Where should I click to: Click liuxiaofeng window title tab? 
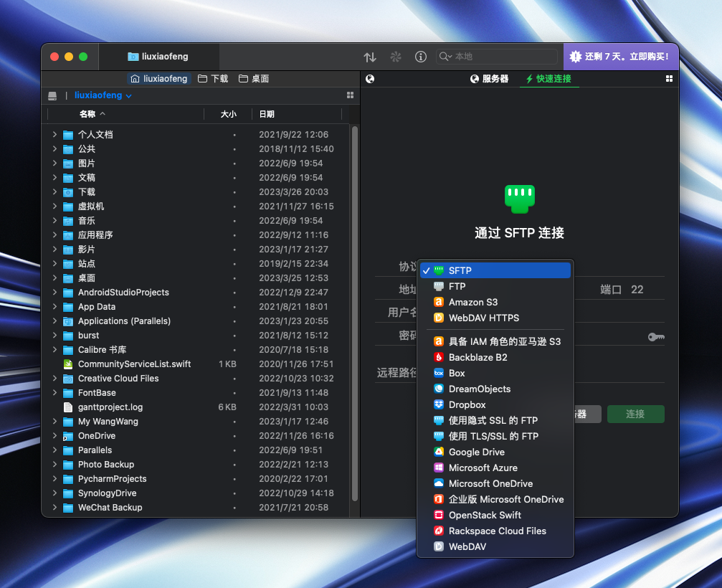point(158,57)
